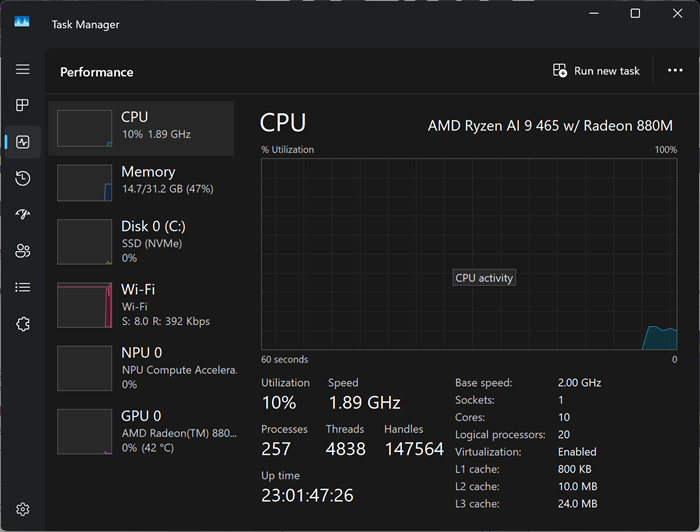
Task: Click the L3 cache 24.0 MB value
Action: [577, 503]
